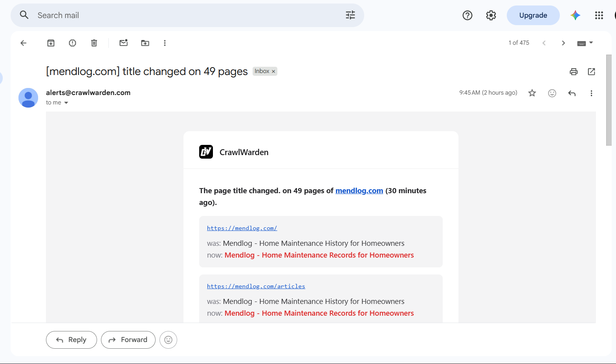This screenshot has height=364, width=616.
Task: Add emoji reaction beside message time
Action: (552, 93)
